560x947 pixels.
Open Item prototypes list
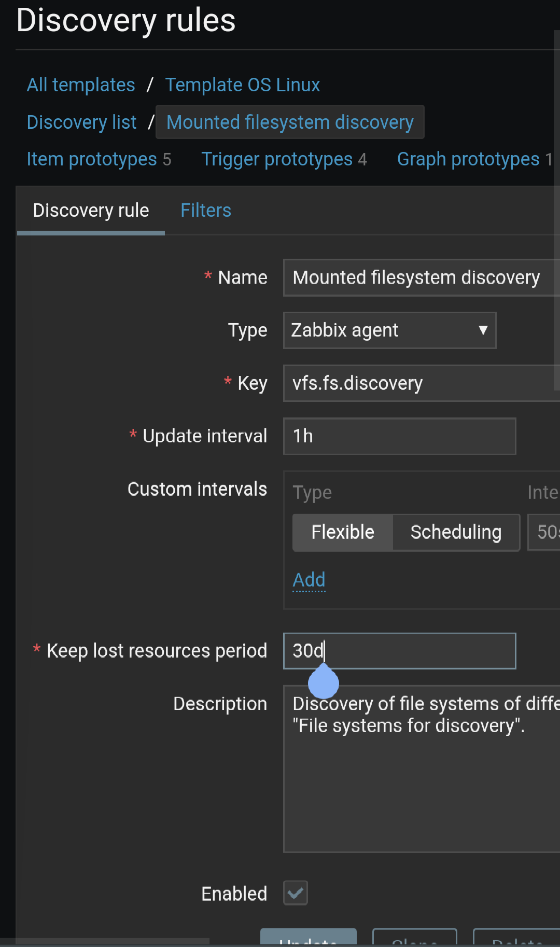pos(92,159)
